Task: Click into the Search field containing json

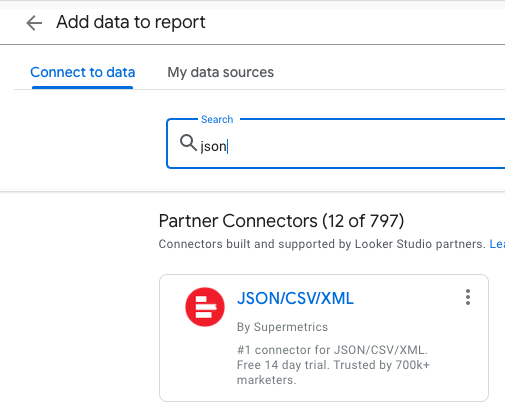Action: (336, 144)
